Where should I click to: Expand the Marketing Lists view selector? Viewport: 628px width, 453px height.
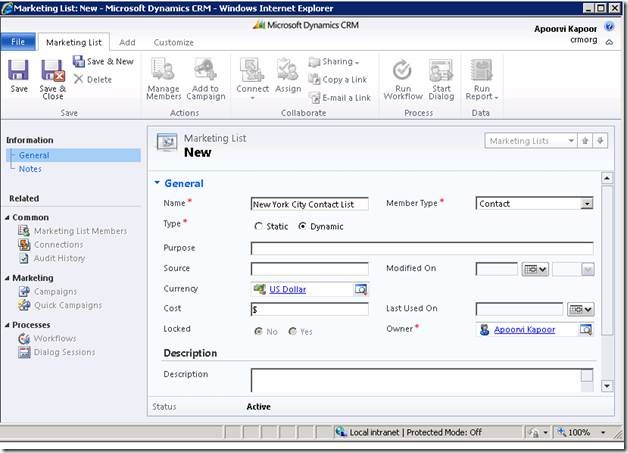coord(570,141)
